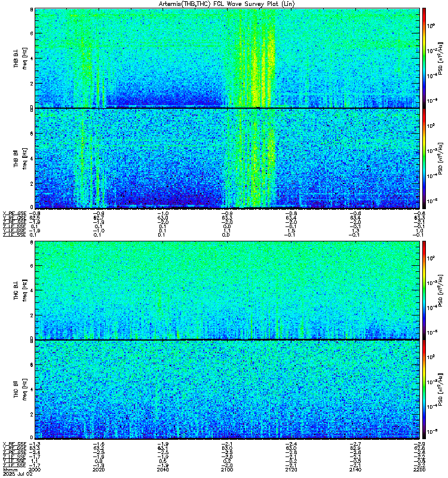The height and width of the screenshot is (478, 448).
Task: Click the color bar beside the THC B-perpendicular panel
Action: coord(424,290)
